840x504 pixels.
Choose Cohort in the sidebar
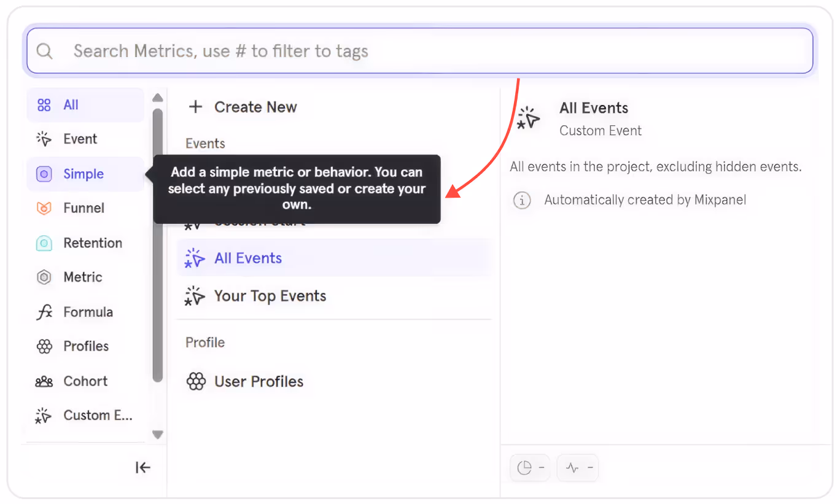[85, 381]
